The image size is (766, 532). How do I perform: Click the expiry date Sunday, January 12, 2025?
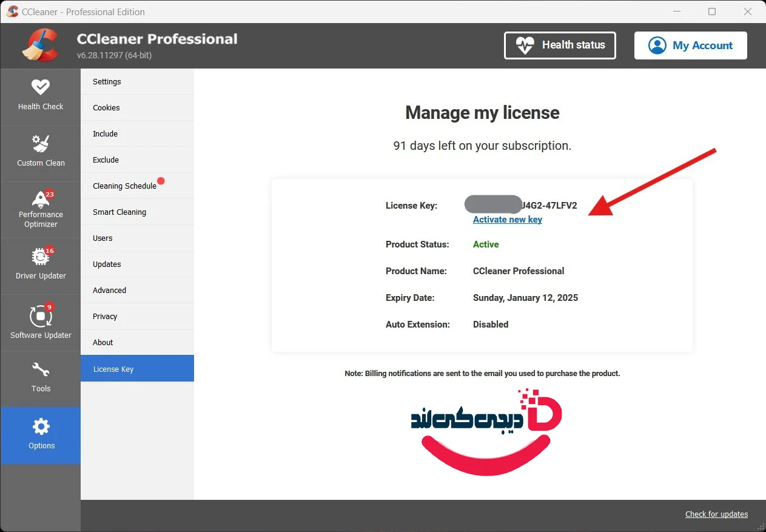click(525, 298)
